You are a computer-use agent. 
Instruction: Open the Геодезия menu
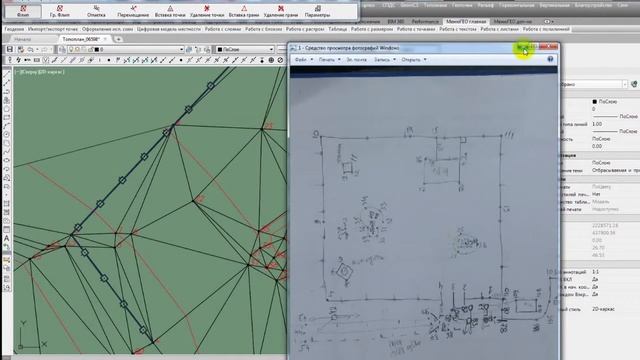pyautogui.click(x=14, y=29)
